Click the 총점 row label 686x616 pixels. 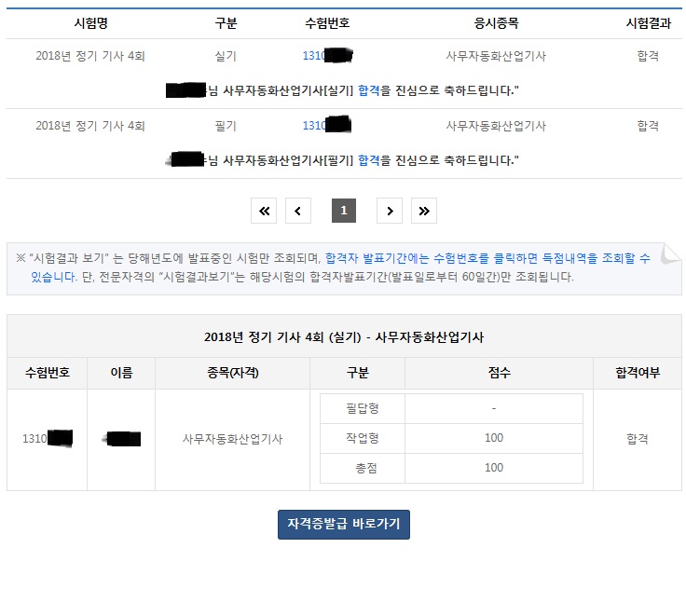pyautogui.click(x=362, y=468)
